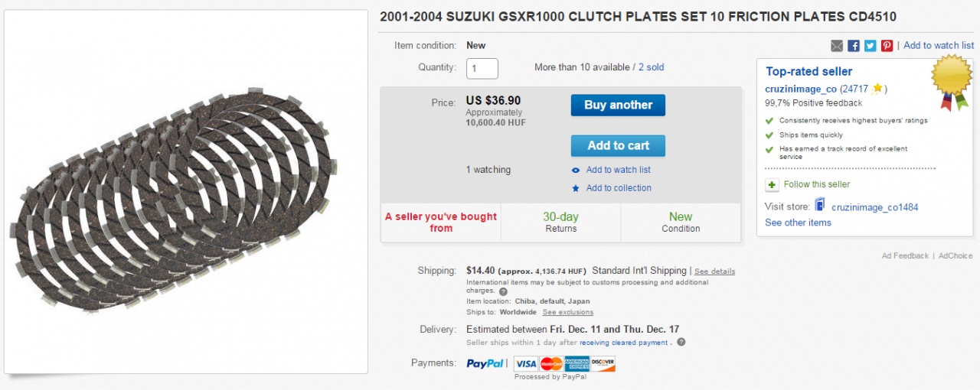Click the Buy another button
This screenshot has height=390, width=980.
[x=618, y=106]
